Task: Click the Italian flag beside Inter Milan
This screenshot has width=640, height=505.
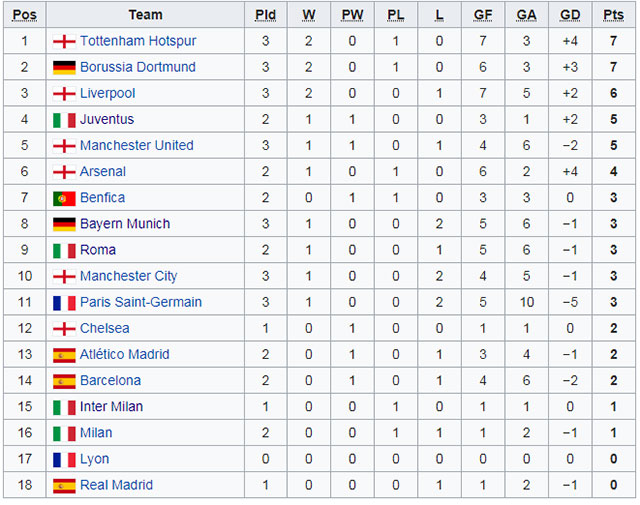Action: 64,407
